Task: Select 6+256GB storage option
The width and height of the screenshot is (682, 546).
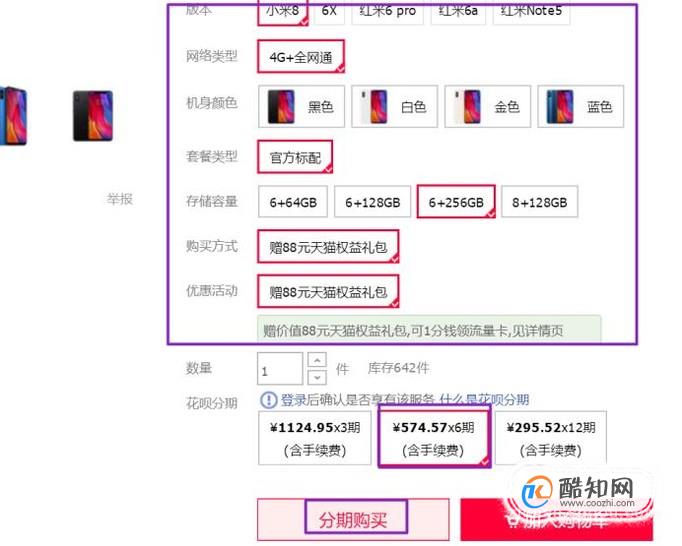Action: [456, 202]
